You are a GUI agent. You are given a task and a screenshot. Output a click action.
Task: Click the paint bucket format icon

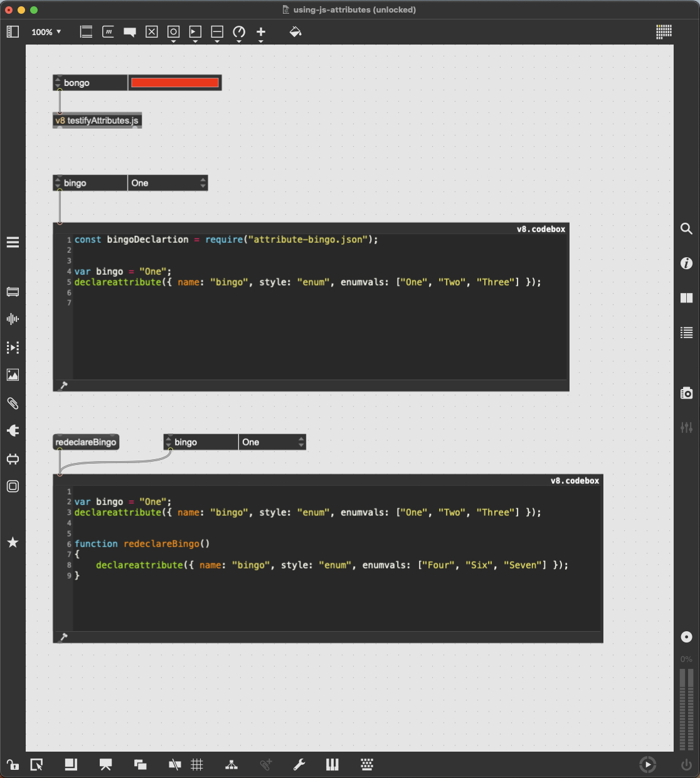pyautogui.click(x=295, y=31)
